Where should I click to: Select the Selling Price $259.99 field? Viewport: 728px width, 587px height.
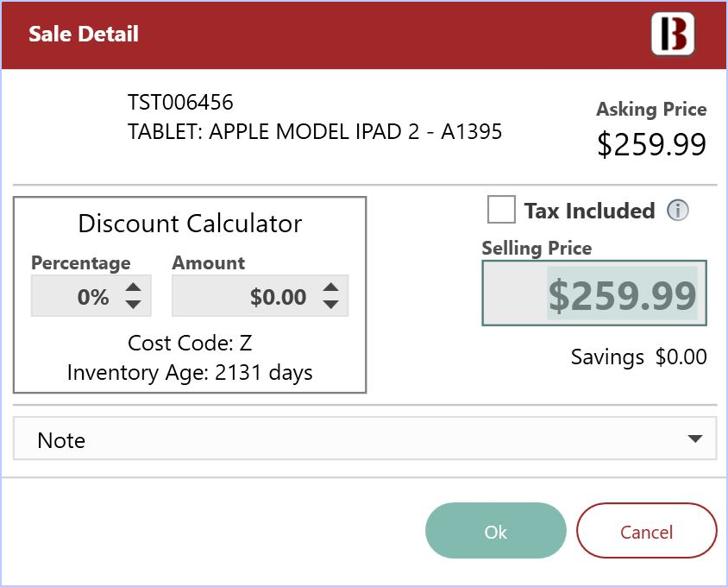click(x=594, y=293)
